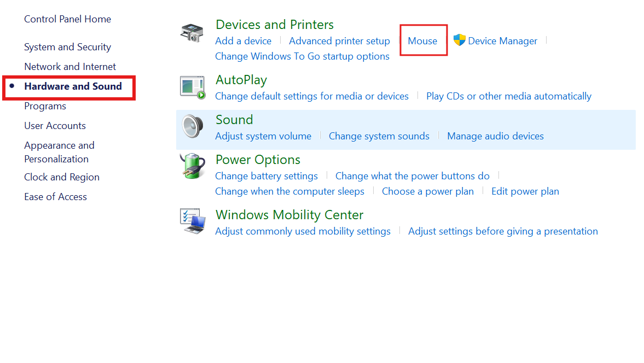Go to Control Panel Home
The height and width of the screenshot is (363, 644).
point(67,19)
